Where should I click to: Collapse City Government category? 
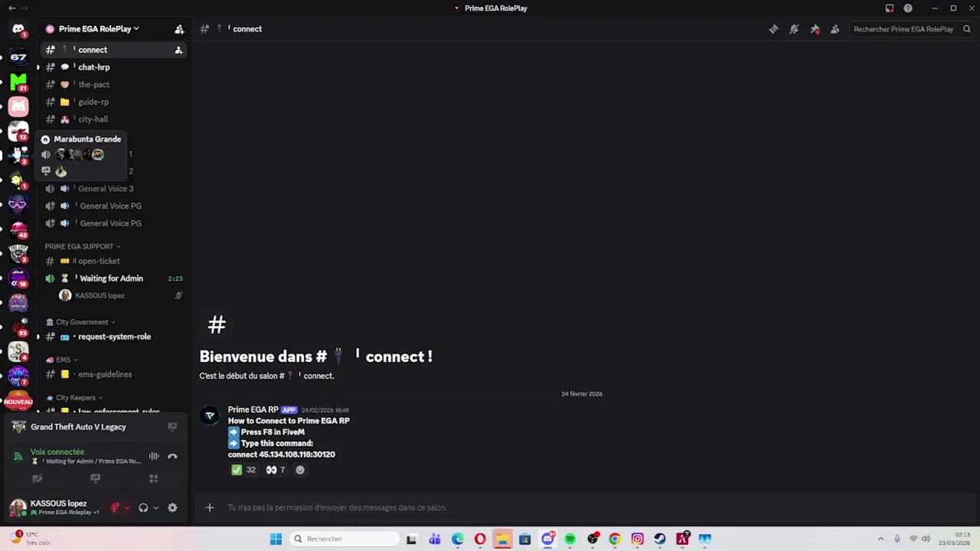tap(82, 322)
